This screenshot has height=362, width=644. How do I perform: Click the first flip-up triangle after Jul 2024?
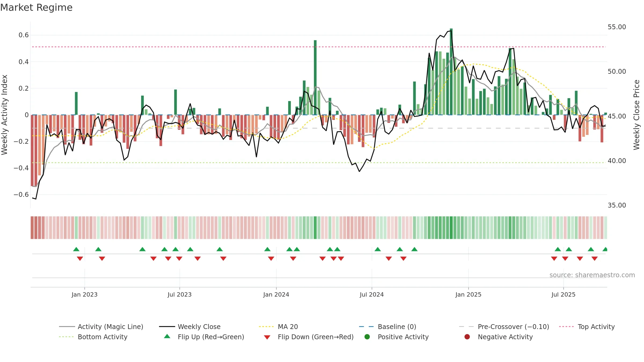[378, 249]
